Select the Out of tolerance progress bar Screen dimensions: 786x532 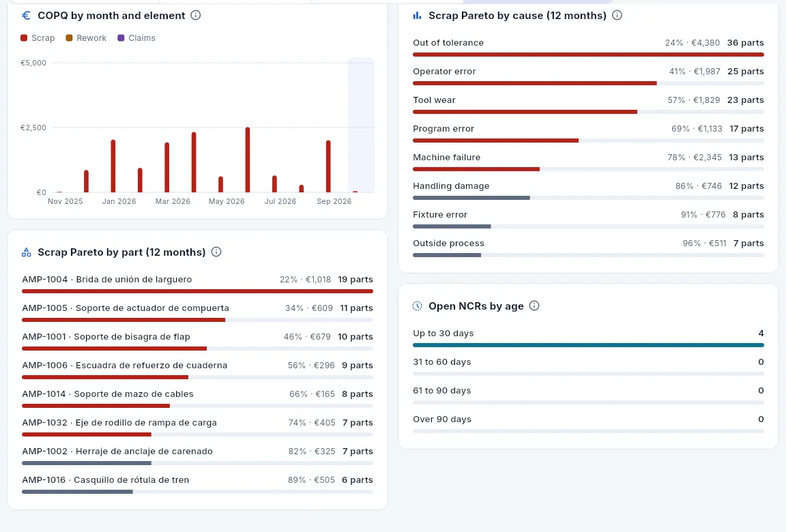point(589,55)
